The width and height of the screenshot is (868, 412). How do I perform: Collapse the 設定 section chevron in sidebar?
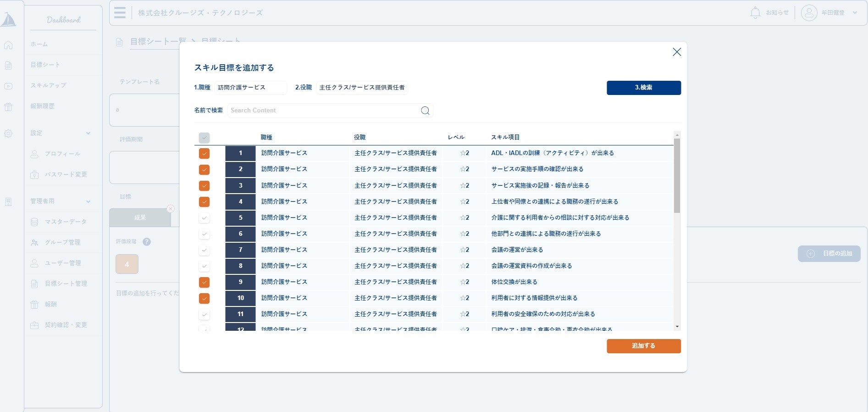(x=88, y=134)
